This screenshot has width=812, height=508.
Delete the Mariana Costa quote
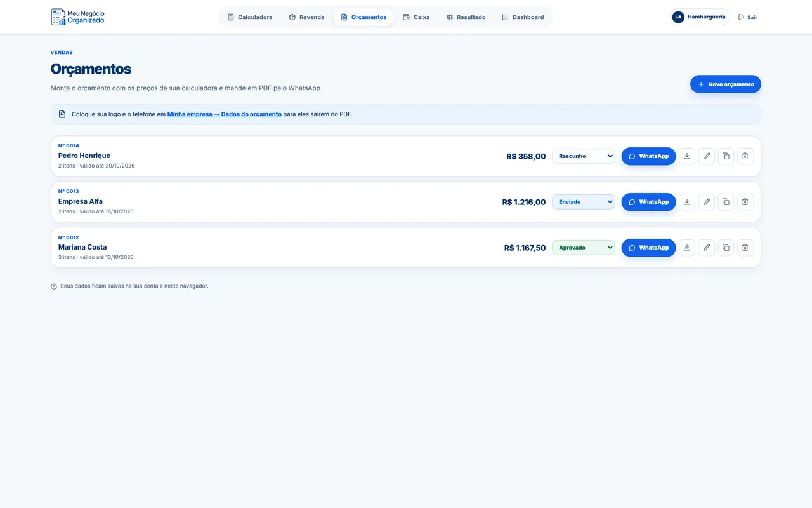click(745, 248)
